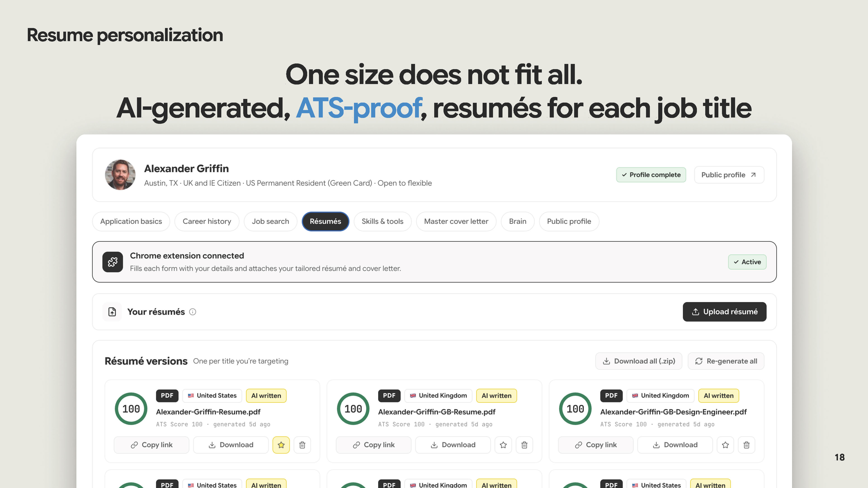Click ATS score ring of Alexander-Griffin-GB-Design-Engineer.pdf
The height and width of the screenshot is (488, 868).
(x=575, y=409)
